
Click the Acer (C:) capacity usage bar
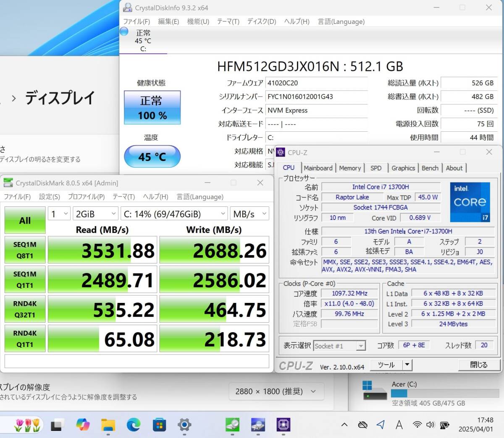pos(445,393)
